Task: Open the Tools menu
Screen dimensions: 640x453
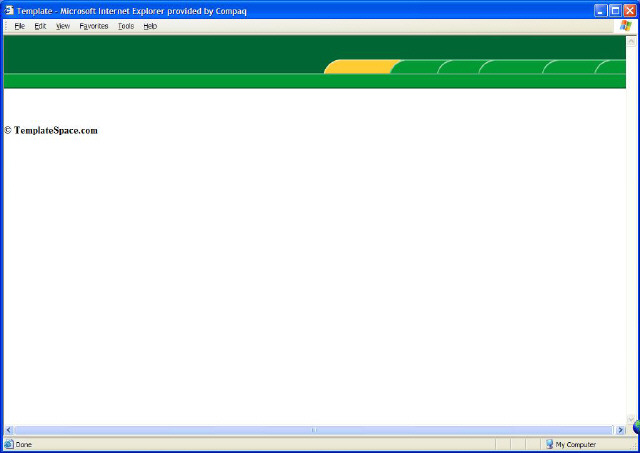Action: (125, 26)
